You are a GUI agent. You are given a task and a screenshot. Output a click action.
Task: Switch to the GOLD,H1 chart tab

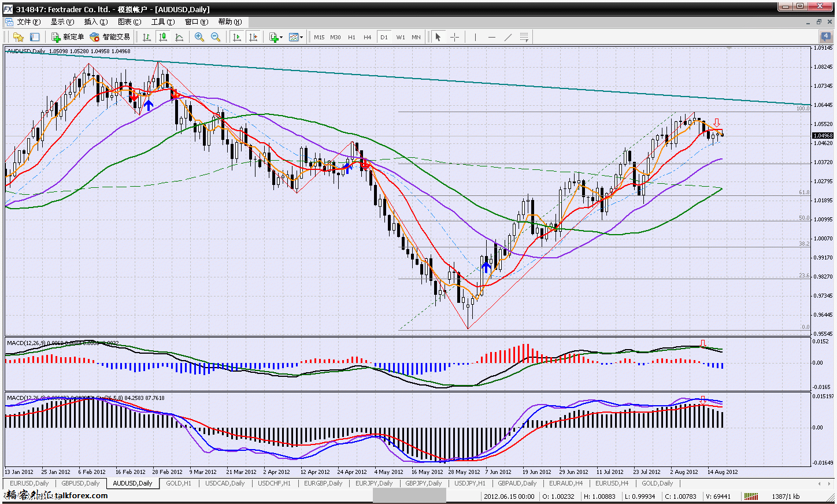pyautogui.click(x=179, y=483)
